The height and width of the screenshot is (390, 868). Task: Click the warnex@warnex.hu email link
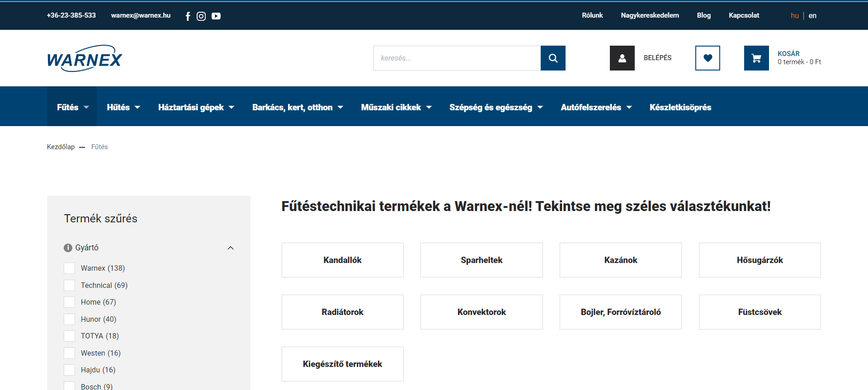pyautogui.click(x=141, y=15)
